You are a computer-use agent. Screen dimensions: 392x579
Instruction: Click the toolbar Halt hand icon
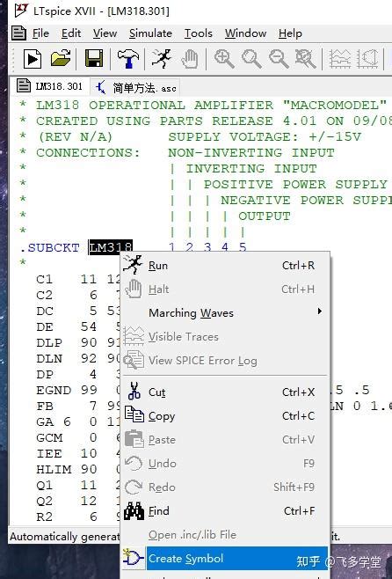(x=190, y=59)
